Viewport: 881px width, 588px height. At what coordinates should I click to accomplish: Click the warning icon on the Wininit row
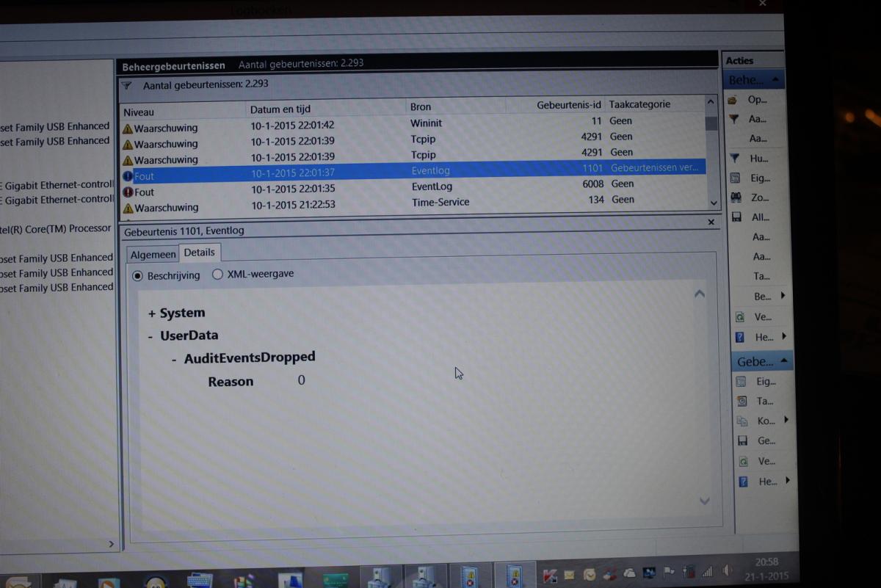coord(128,128)
